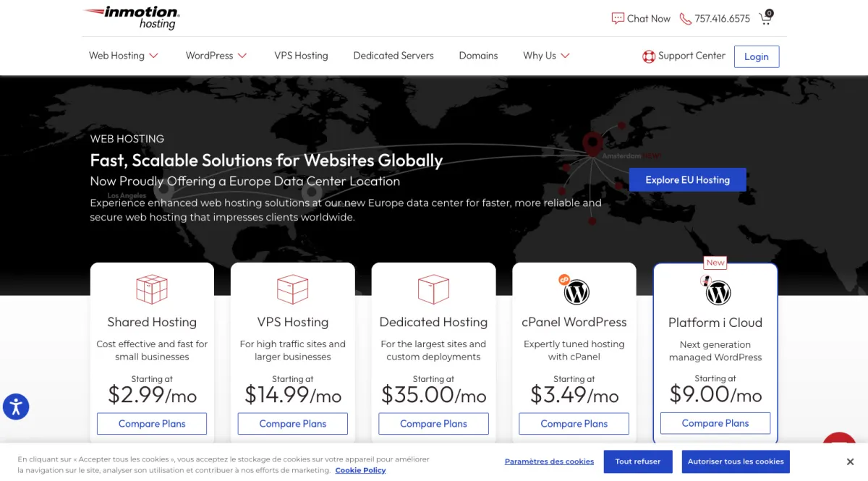Click the $3.49/mo price

(x=574, y=395)
